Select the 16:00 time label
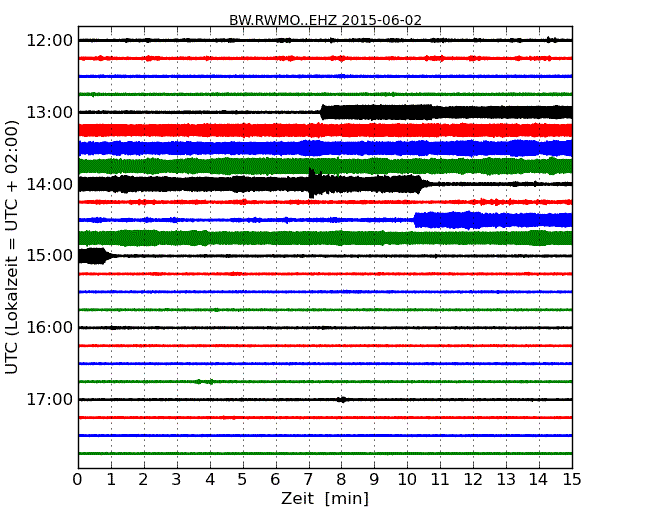This screenshot has height=520, width=650. pos(50,328)
